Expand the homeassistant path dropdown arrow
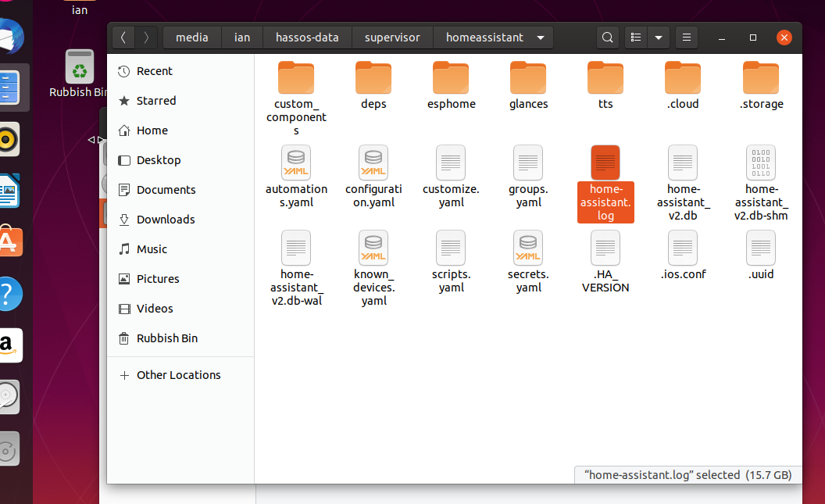Screen dimensions: 825x504 (541, 38)
